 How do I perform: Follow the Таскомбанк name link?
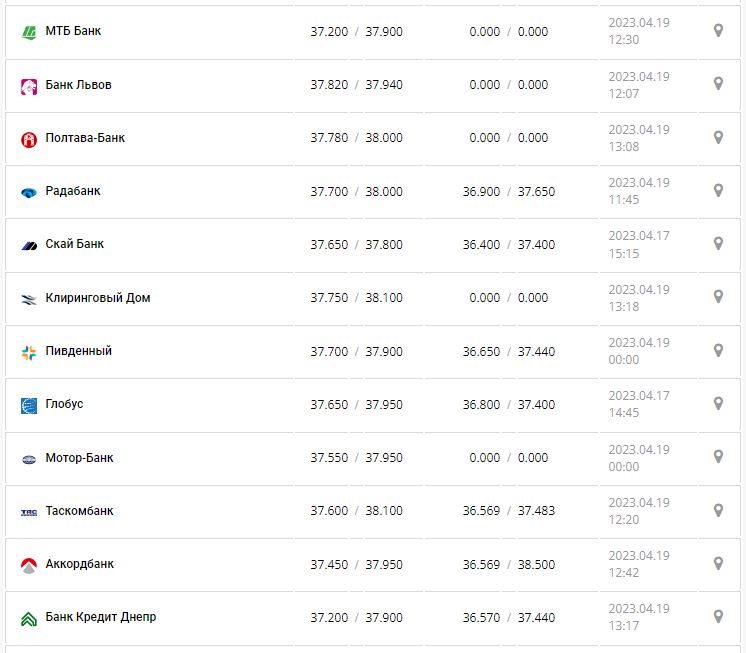point(80,511)
